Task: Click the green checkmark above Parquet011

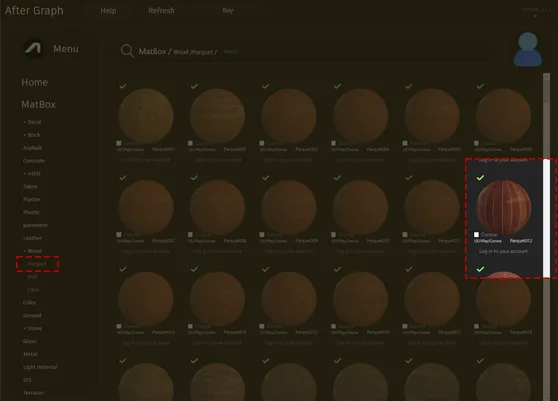Action: tap(409, 178)
